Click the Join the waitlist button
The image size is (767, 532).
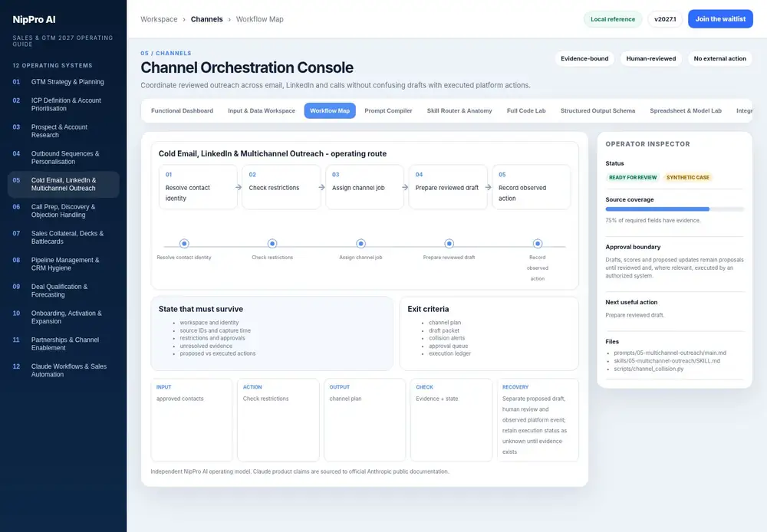pos(720,19)
